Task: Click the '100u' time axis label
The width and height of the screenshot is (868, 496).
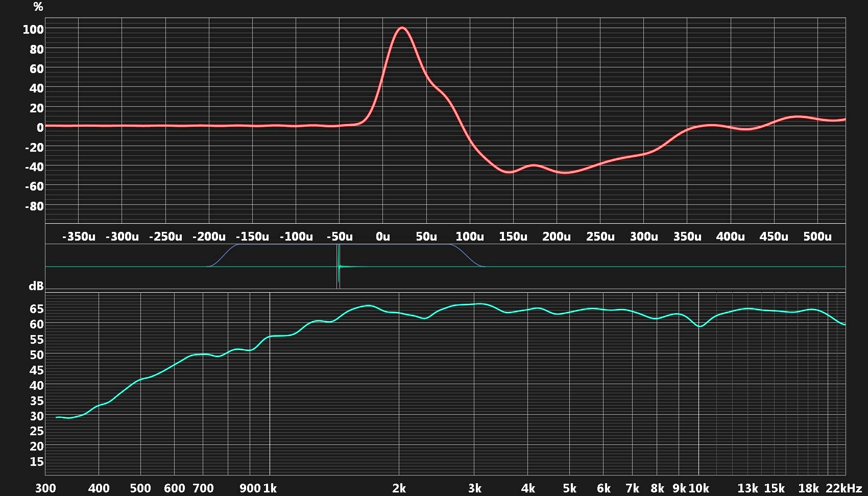Action: 470,237
